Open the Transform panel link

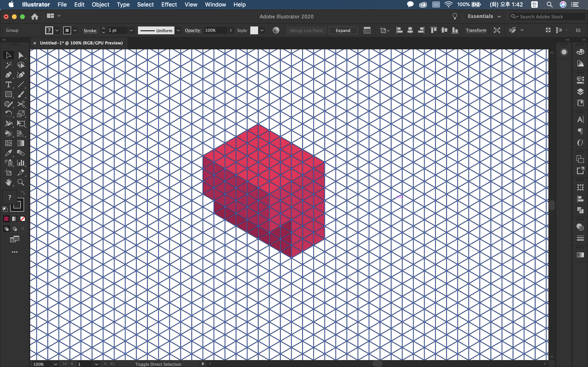[x=476, y=30]
